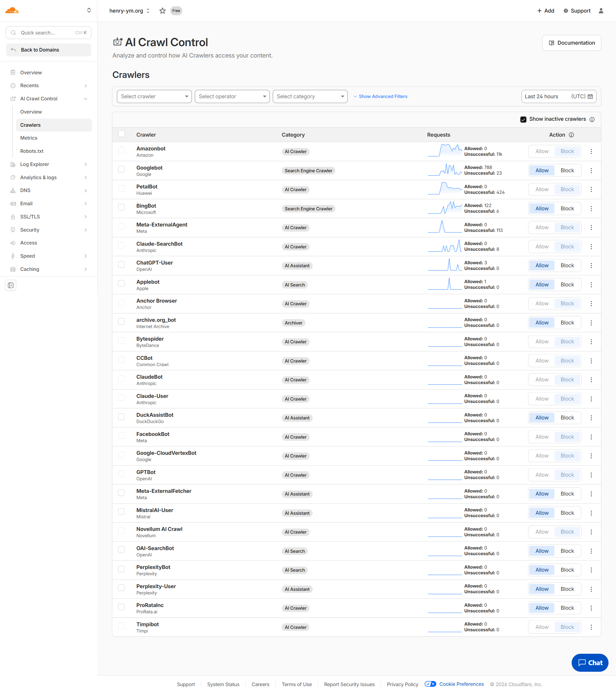Open the Select category dropdown
The width and height of the screenshot is (616, 693).
(310, 97)
